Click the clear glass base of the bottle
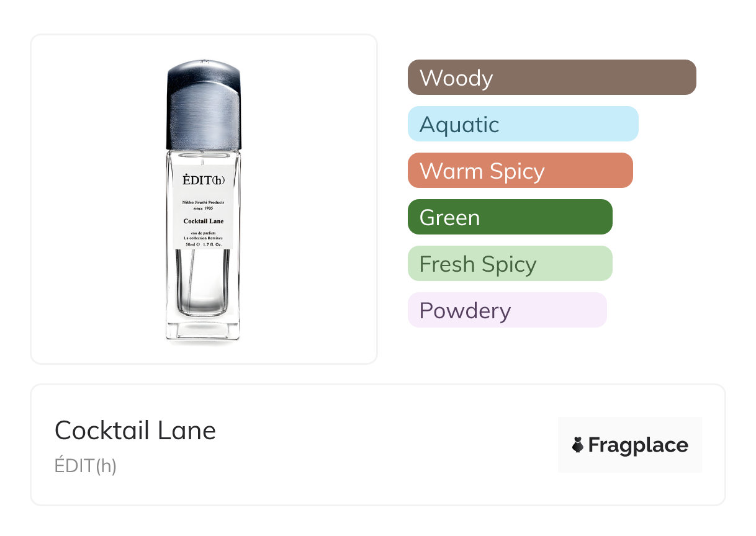 [x=203, y=329]
